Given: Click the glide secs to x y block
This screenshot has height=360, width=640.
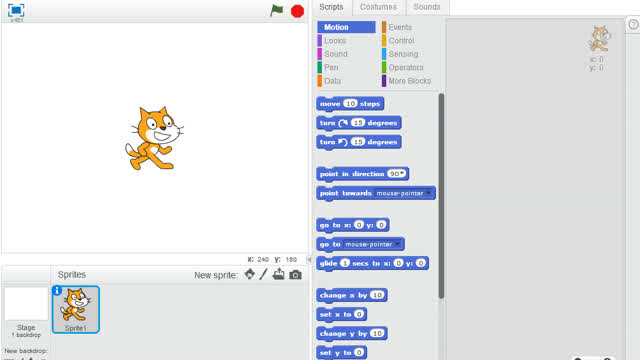Looking at the screenshot, I should pos(372,263).
